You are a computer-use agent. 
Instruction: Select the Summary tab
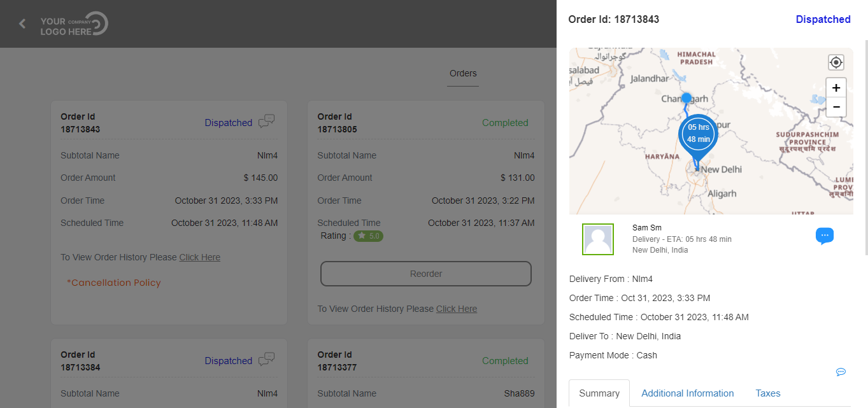coord(599,393)
